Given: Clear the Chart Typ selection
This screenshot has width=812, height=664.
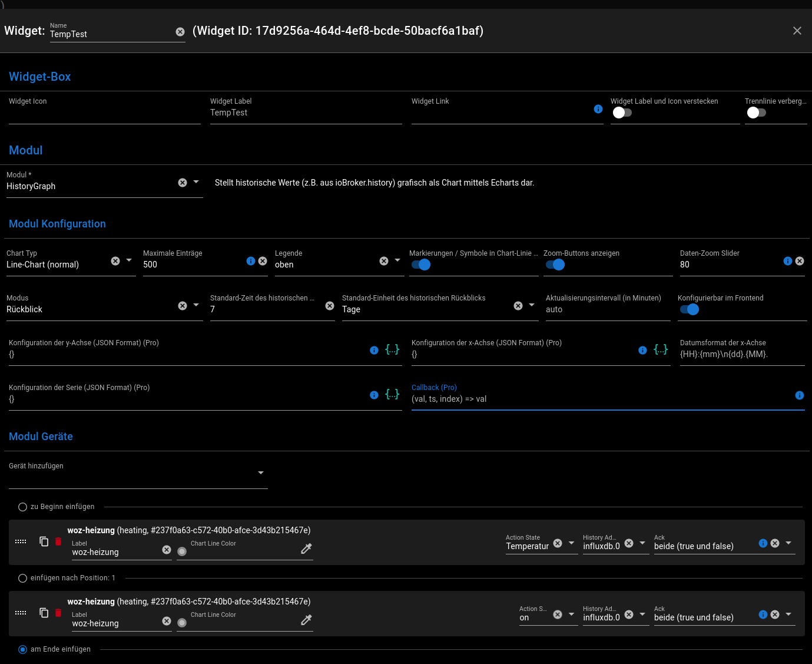Looking at the screenshot, I should [x=115, y=261].
